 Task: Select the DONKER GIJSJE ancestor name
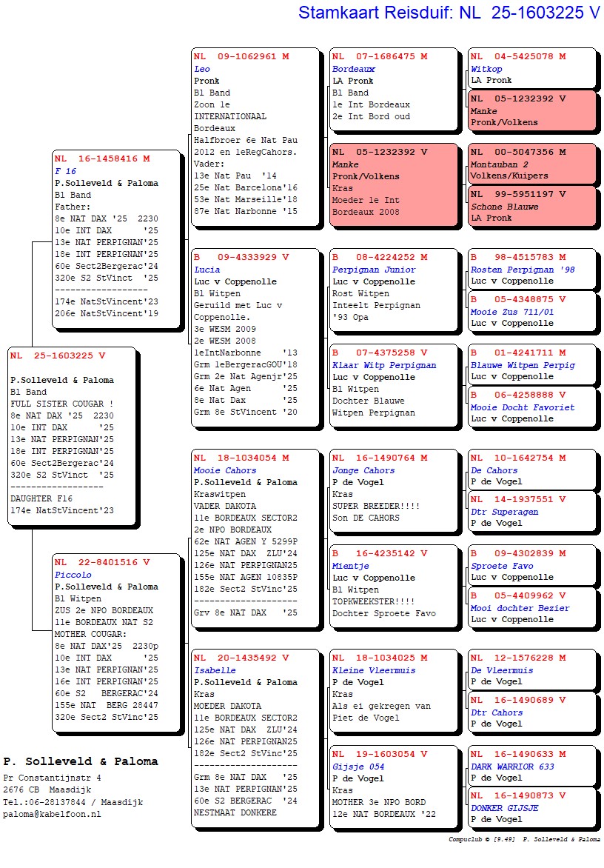504,808
